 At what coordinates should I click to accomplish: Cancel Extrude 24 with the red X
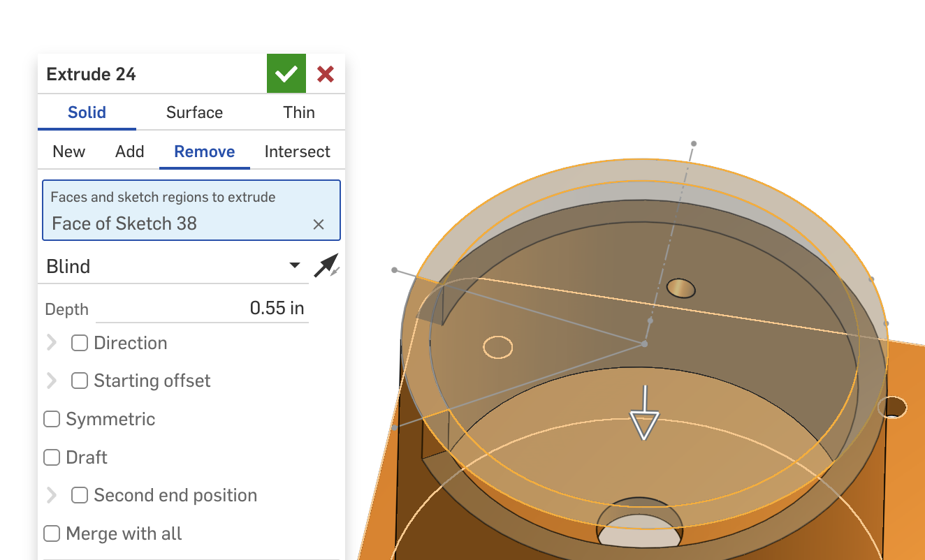coord(326,74)
